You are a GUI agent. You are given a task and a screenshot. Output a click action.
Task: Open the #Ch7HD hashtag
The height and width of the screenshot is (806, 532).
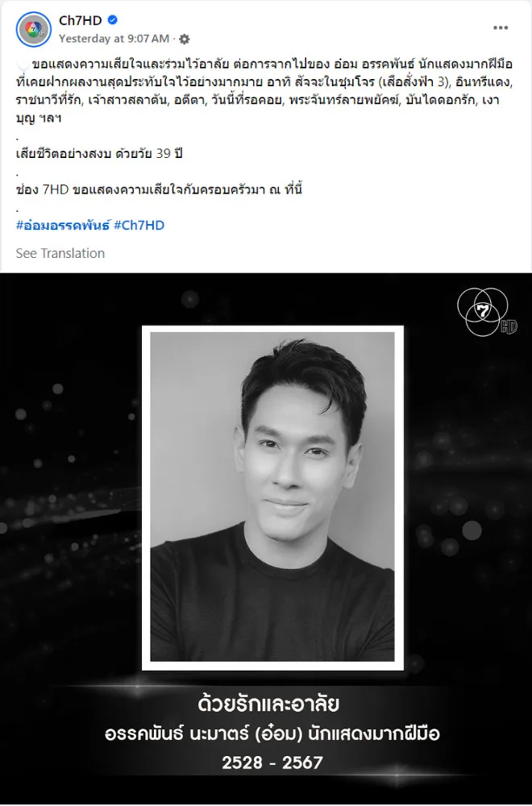tap(139, 225)
